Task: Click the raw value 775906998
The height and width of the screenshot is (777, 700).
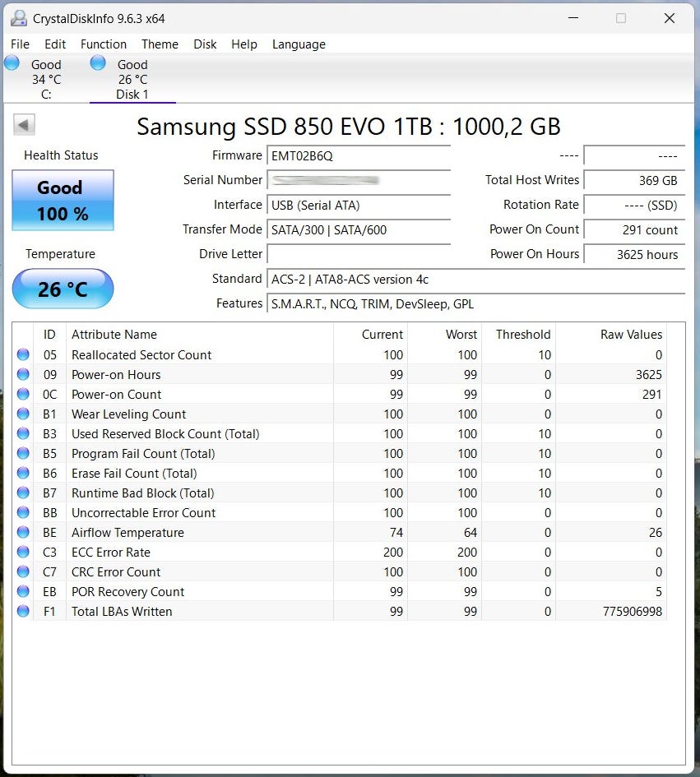Action: coord(633,612)
